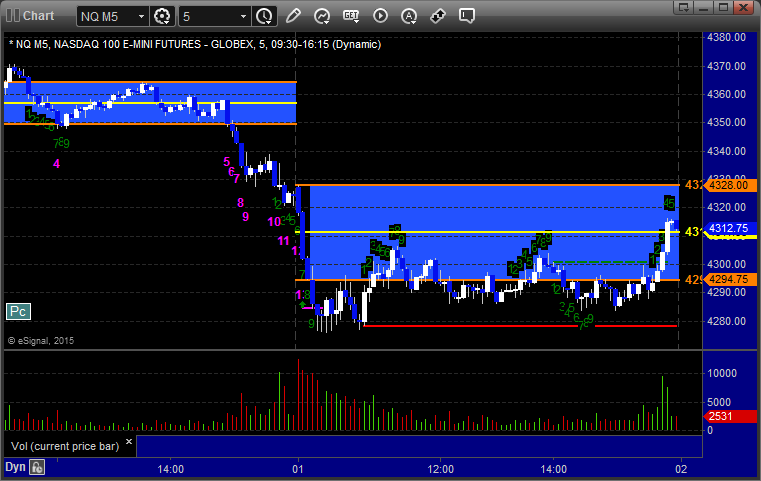Image resolution: width=761 pixels, height=481 pixels.
Task: Click the 02 date axis label
Action: (x=681, y=469)
